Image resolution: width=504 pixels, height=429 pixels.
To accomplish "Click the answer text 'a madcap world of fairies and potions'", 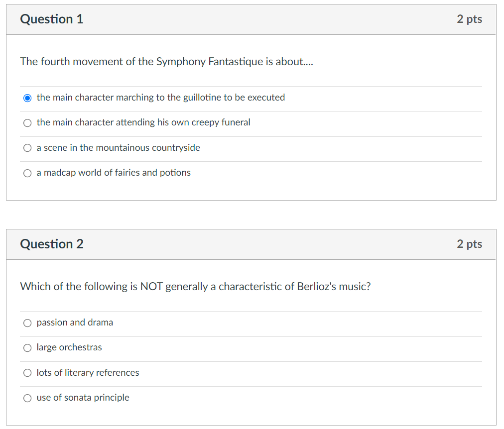I will 114,173.
